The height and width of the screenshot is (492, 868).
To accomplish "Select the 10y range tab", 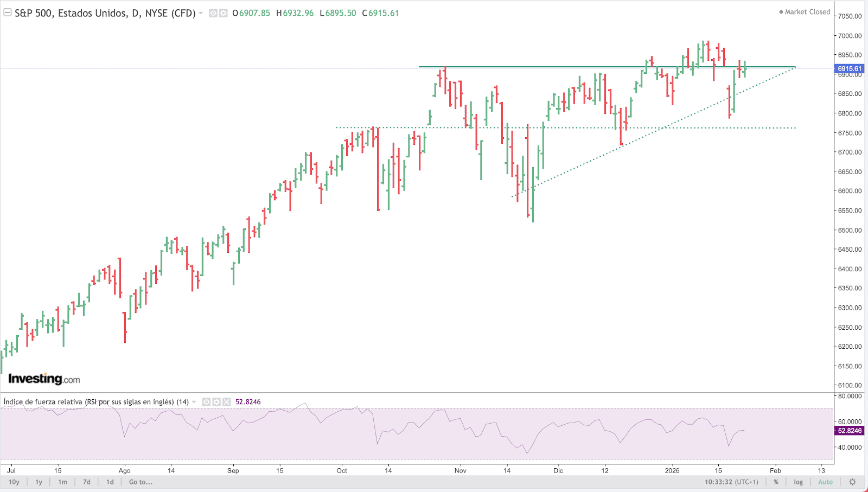I will (x=14, y=482).
